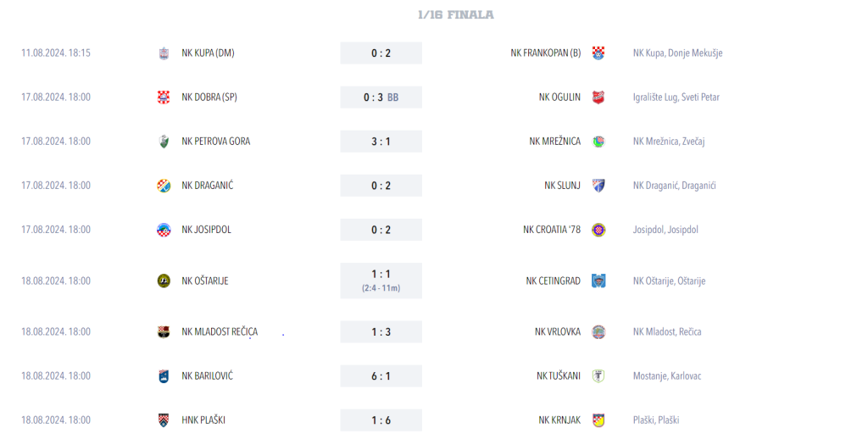Click the Igralište Lug, Sveti Petar venue

[x=676, y=97]
